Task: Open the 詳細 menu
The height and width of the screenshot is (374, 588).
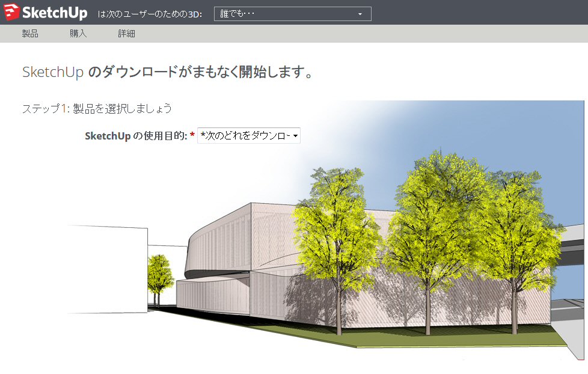Action: tap(126, 34)
